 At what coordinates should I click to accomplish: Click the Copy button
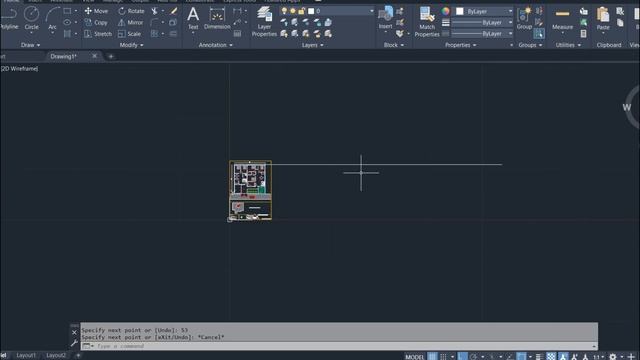click(96, 22)
